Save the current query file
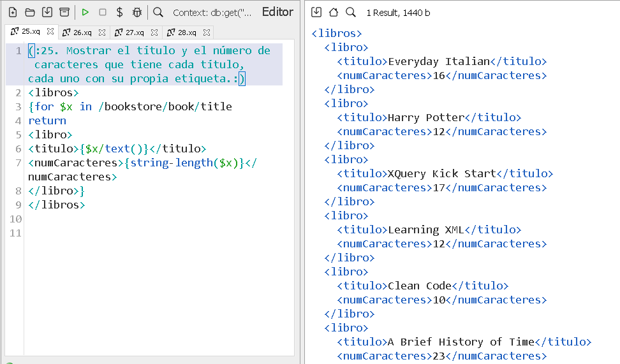 point(47,12)
